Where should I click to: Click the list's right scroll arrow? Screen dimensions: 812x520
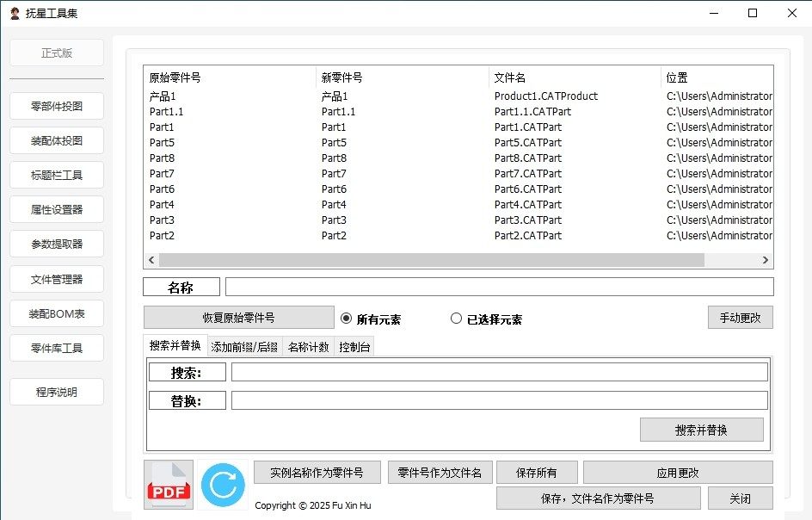(x=766, y=260)
